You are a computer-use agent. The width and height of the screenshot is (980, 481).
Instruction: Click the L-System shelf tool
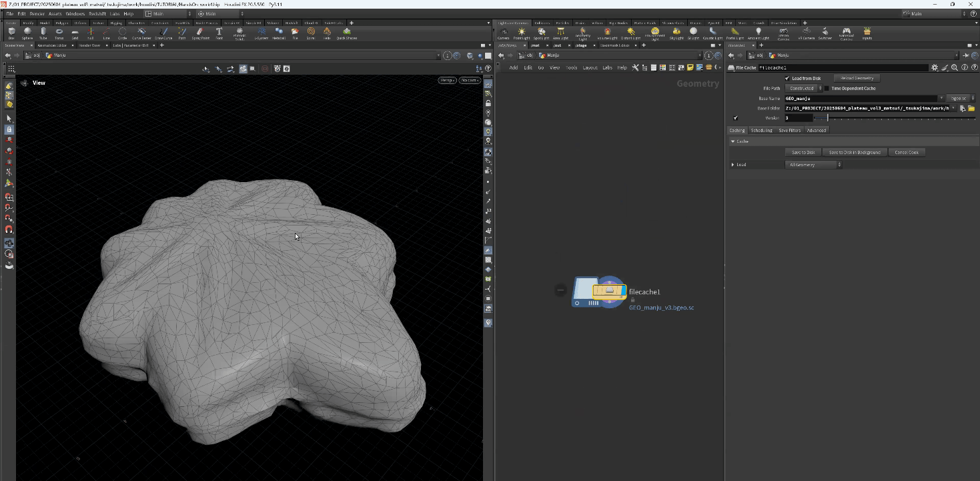(x=262, y=32)
